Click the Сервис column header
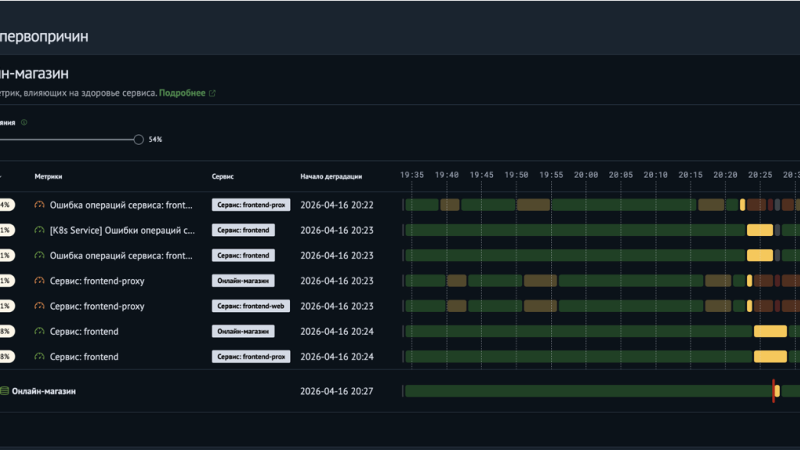 [222, 177]
